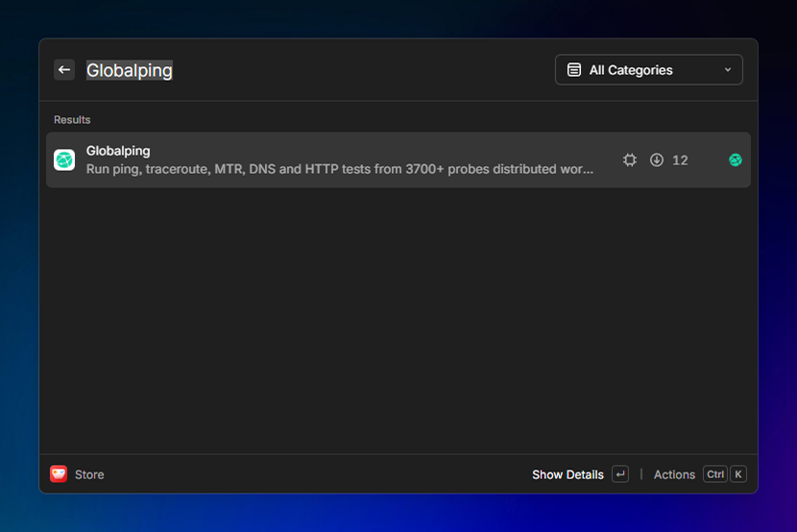
Task: Click the Results section header
Action: click(72, 120)
